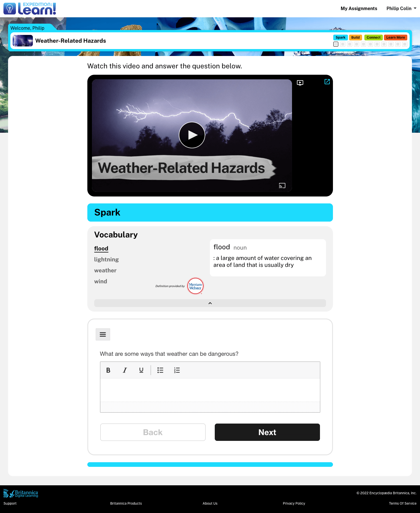Jump to the Learn More section
420x513 pixels.
point(395,38)
